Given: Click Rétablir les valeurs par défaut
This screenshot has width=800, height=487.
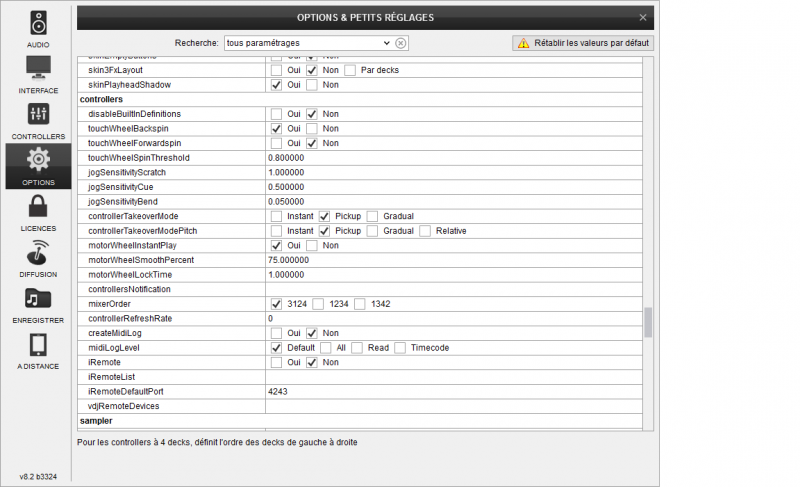Looking at the screenshot, I should point(583,43).
